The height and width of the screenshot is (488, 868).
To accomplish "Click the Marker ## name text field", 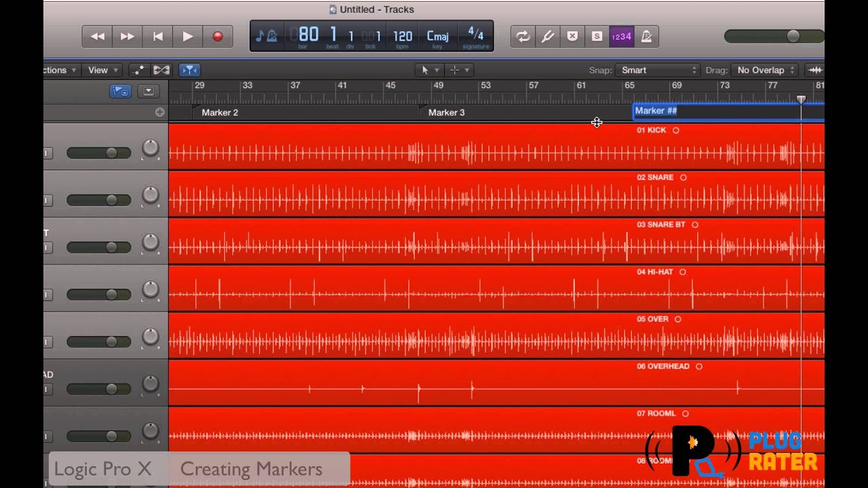I will (729, 111).
